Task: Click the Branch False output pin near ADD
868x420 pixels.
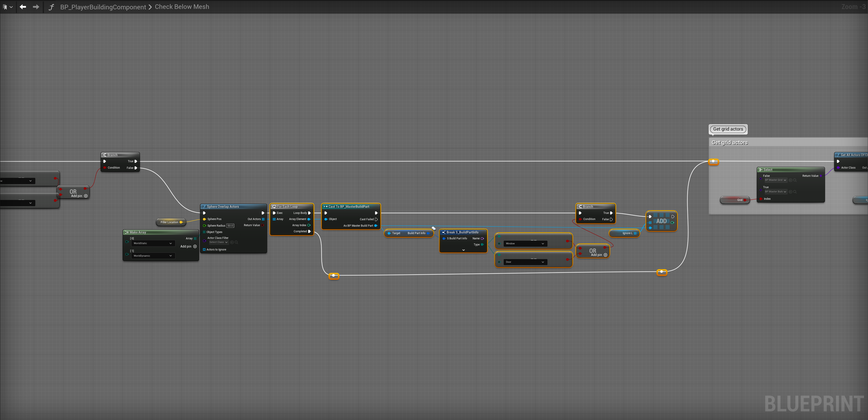Action: tap(611, 219)
